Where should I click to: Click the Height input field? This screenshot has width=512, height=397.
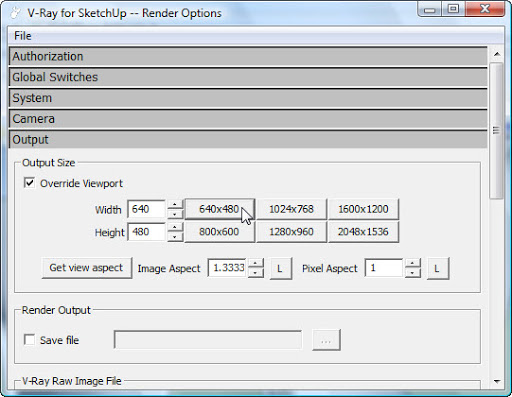point(146,232)
